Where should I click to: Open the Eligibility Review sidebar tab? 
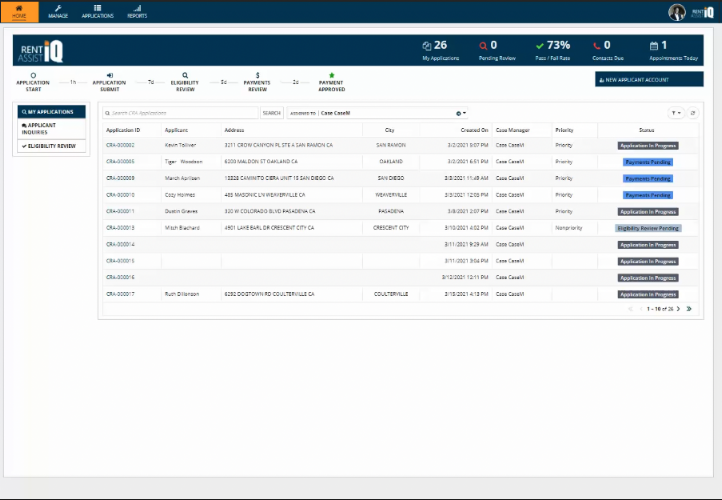tap(52, 146)
